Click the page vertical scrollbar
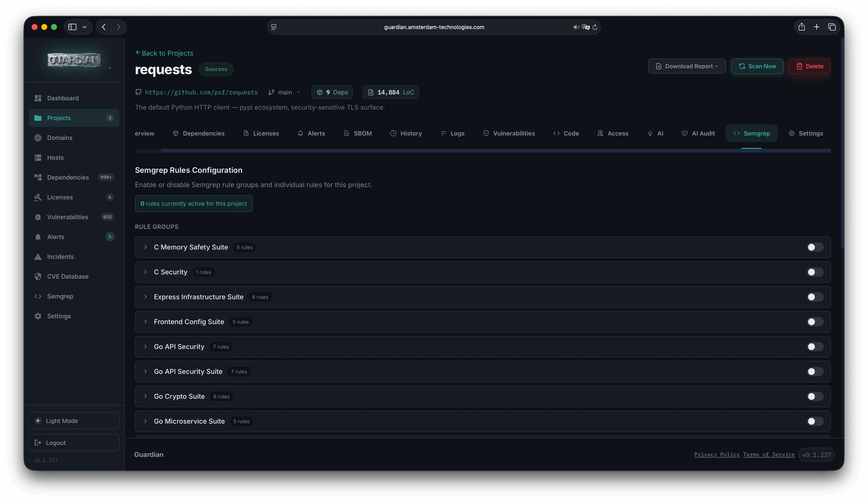Screen dimensions: 868x502 [x=842, y=143]
